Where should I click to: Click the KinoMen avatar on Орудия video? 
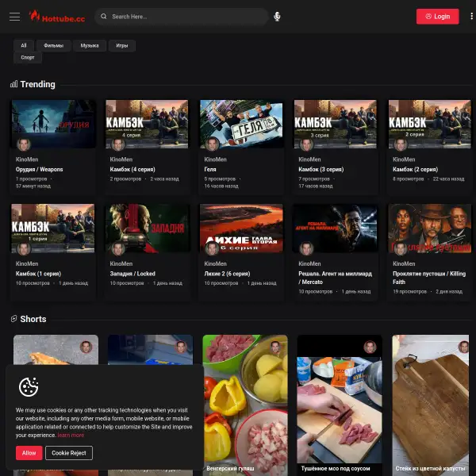24,144
